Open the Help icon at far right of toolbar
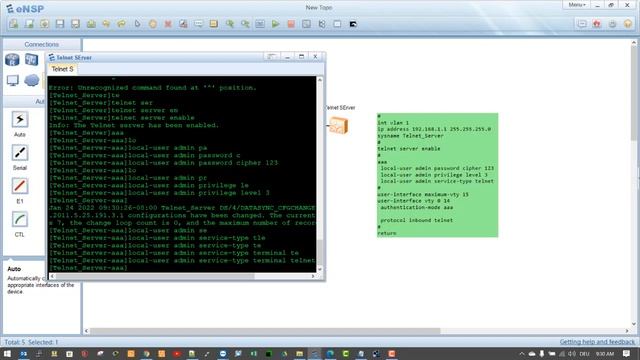Image resolution: width=640 pixels, height=360 pixels. point(628,24)
